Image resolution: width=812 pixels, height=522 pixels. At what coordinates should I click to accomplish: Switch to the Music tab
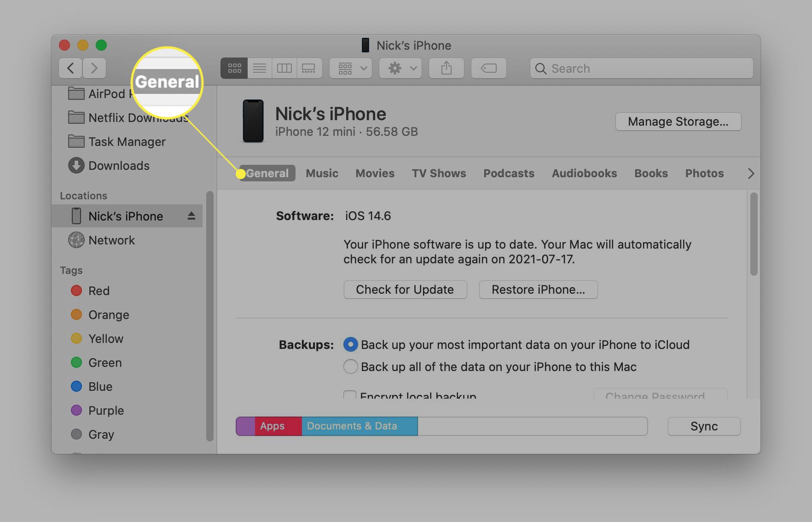322,173
